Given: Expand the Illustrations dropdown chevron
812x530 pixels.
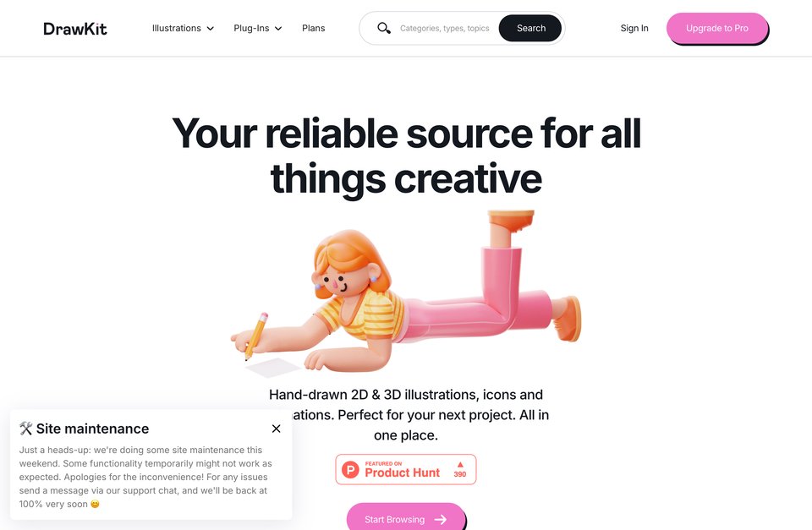Looking at the screenshot, I should (x=211, y=29).
